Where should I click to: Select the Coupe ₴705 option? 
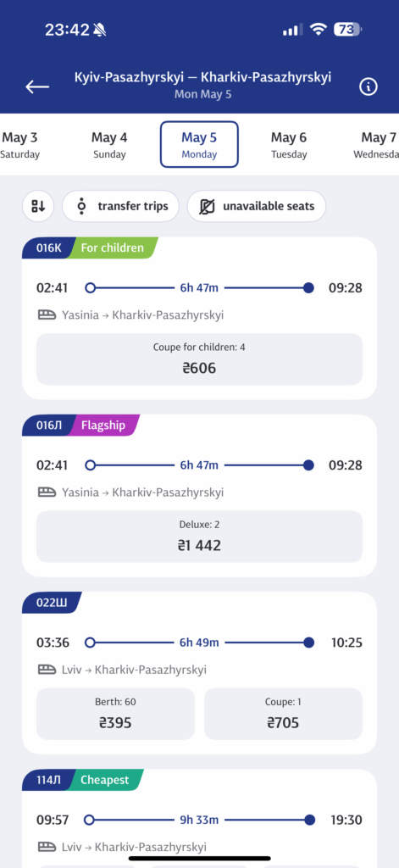283,714
